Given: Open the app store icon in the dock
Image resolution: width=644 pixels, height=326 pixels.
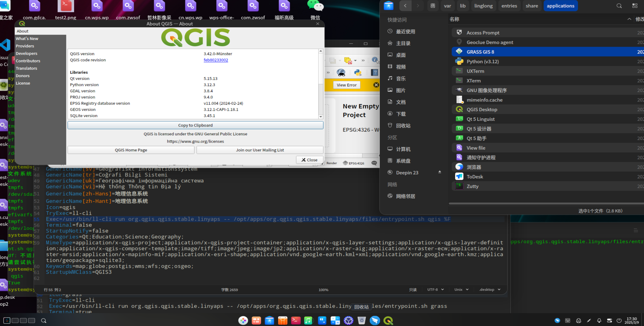Looking at the screenshot, I should [283, 320].
